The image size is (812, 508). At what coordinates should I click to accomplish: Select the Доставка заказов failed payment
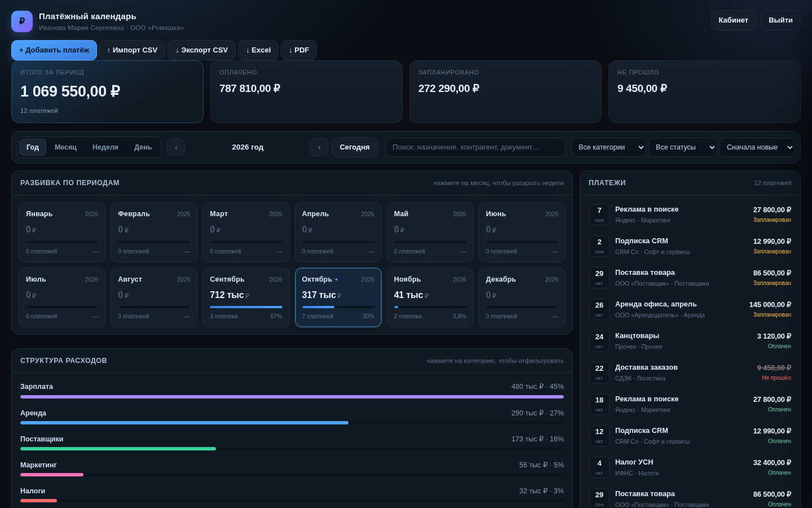coord(690,373)
